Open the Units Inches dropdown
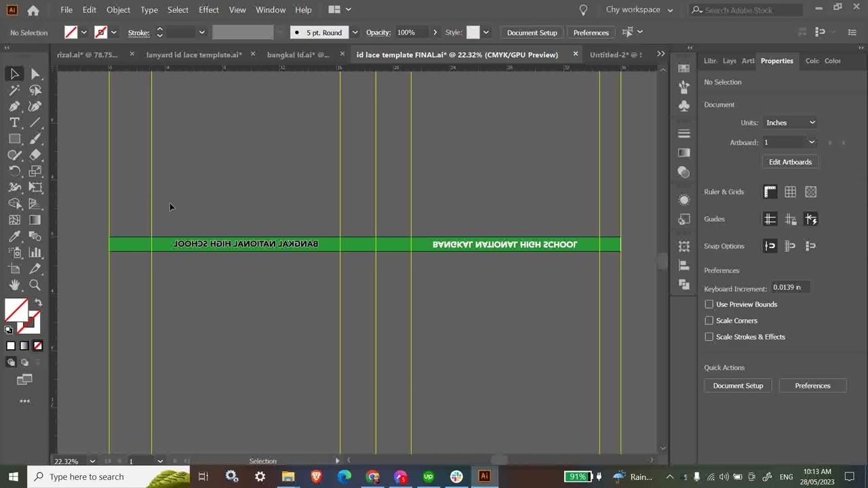 790,123
